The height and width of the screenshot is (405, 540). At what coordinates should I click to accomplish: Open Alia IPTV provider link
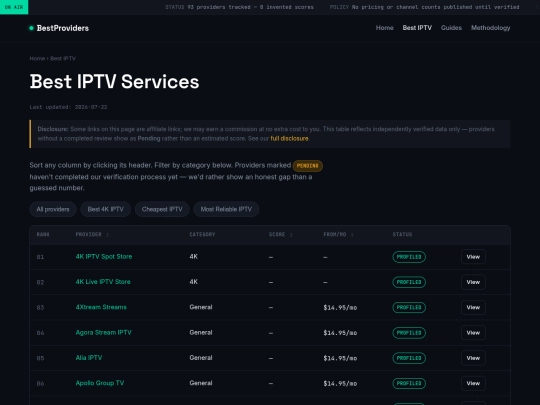click(89, 358)
